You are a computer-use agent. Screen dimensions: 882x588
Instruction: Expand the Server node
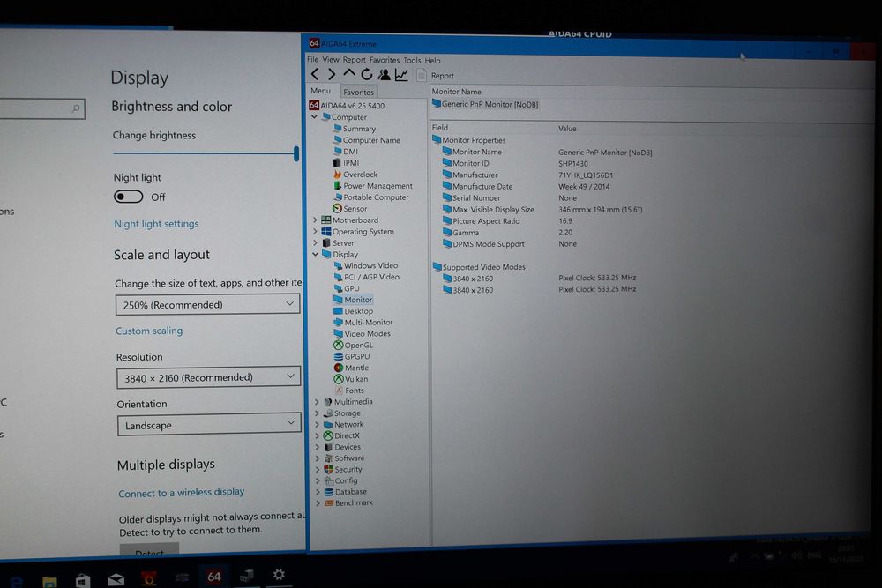coord(315,242)
